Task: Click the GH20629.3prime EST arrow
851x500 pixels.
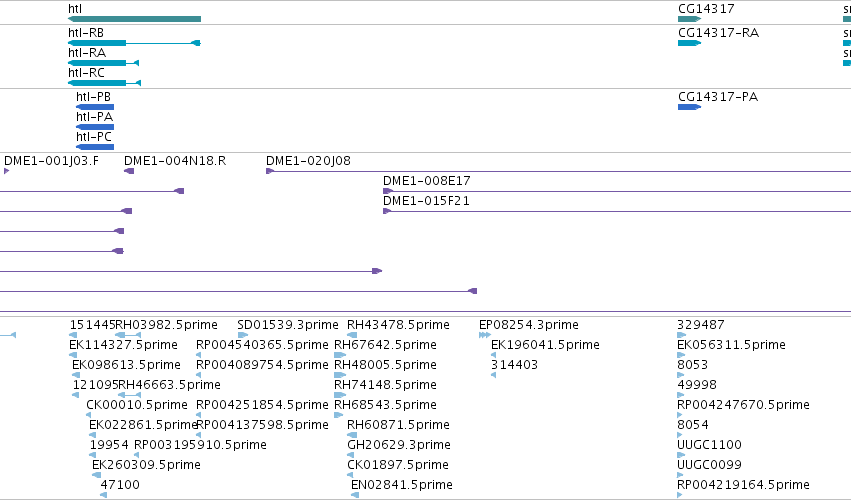Action: [x=351, y=455]
